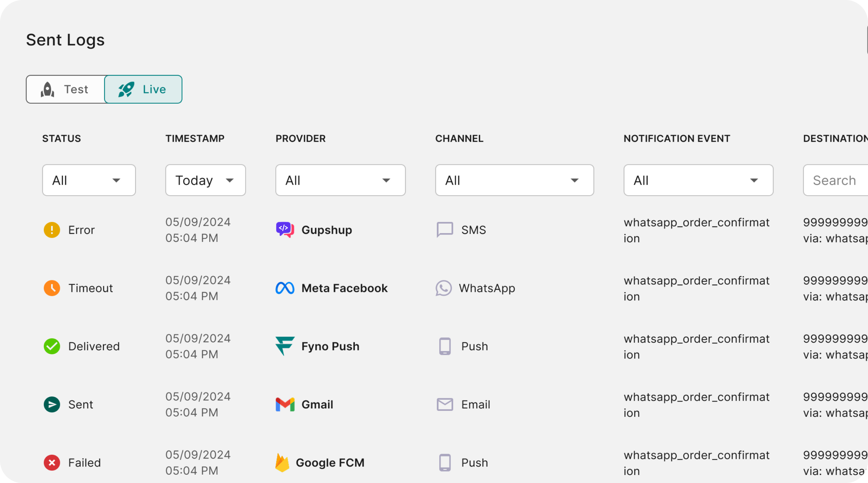Click the dark green Sent arrow icon
868x483 pixels.
[x=52, y=404]
